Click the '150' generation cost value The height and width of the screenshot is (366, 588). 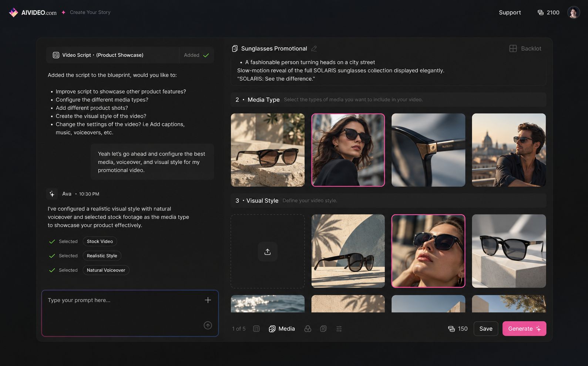(x=463, y=329)
